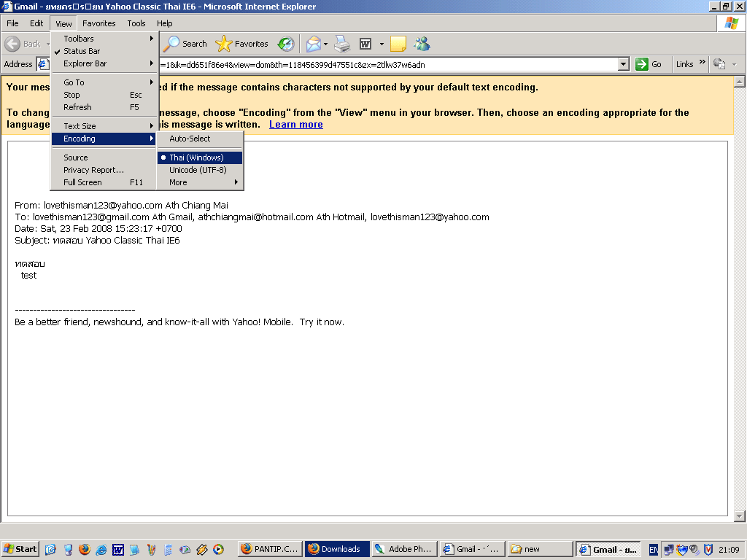Click the Start button
The height and width of the screenshot is (560, 747).
pos(20,550)
